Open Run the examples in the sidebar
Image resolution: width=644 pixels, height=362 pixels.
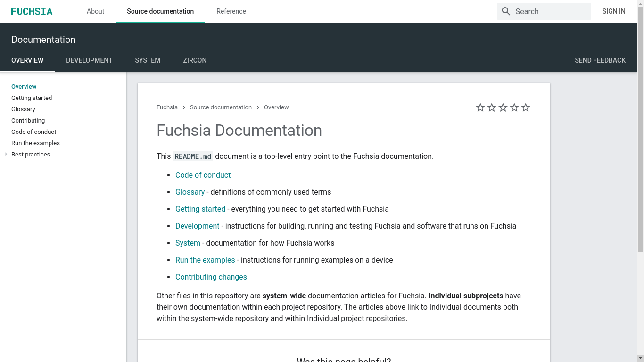coord(35,143)
